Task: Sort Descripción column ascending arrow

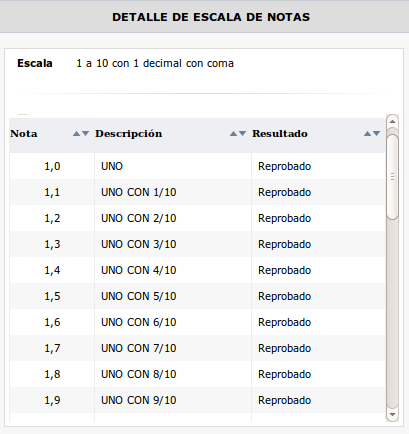Action: [x=233, y=134]
